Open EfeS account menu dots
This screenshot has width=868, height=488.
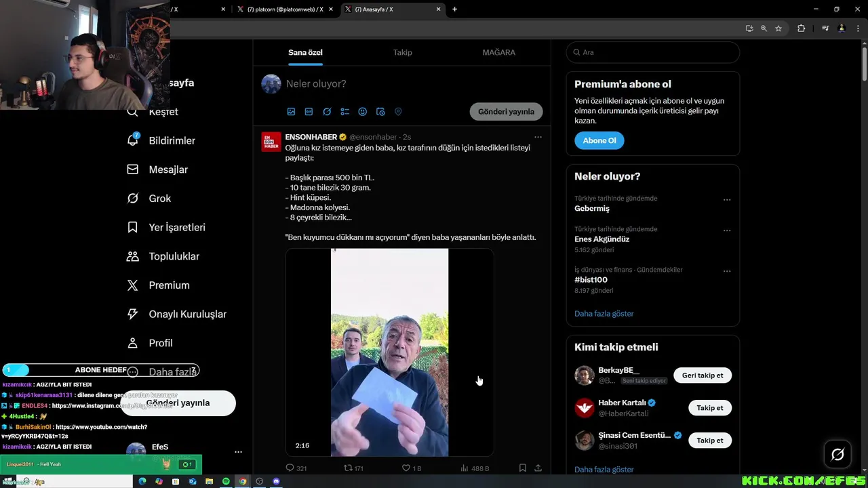click(x=238, y=451)
